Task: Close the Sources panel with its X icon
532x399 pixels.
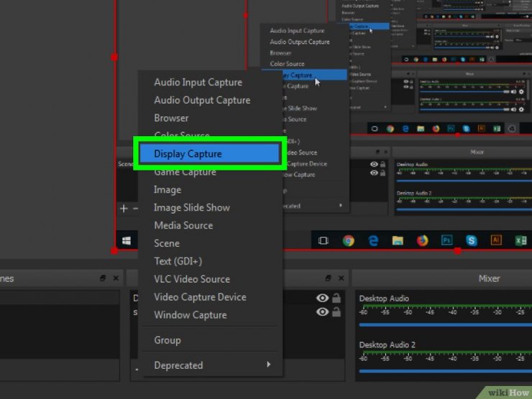Action: [x=341, y=278]
